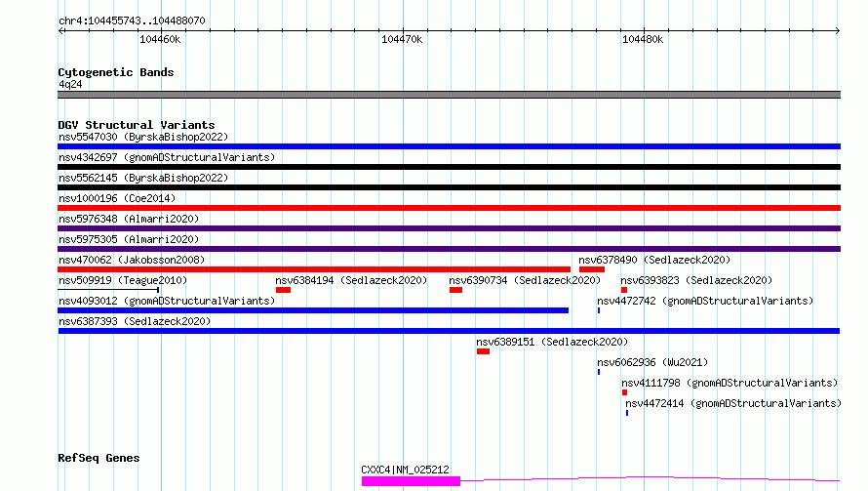This screenshot has width=868, height=491.
Task: Click the 104480k ruler label
Action: (643, 39)
